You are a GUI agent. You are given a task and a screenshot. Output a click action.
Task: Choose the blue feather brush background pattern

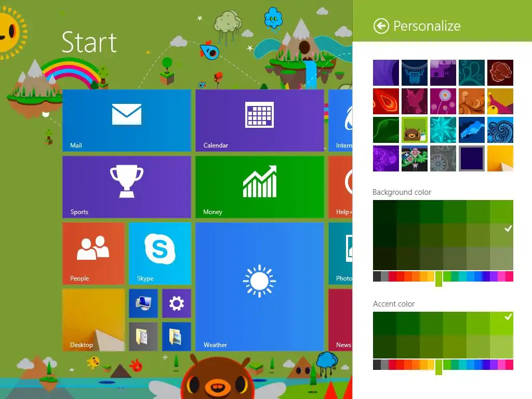[472, 130]
